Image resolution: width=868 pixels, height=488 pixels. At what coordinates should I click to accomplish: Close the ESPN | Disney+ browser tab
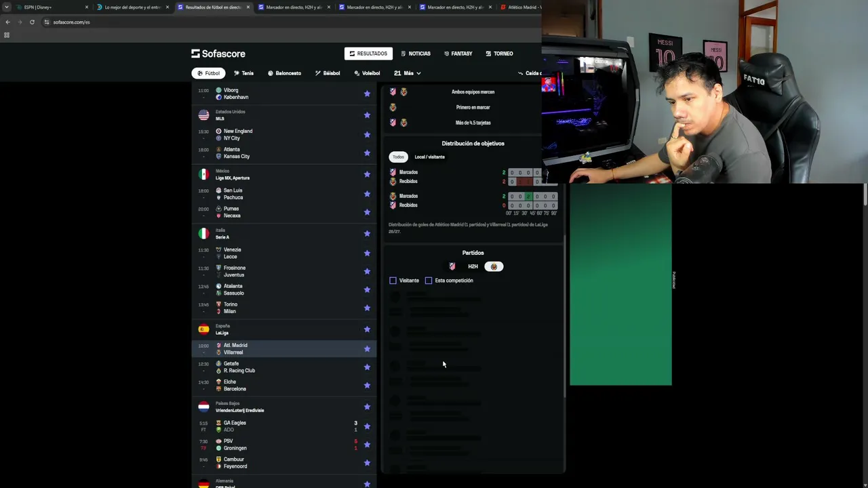pyautogui.click(x=87, y=7)
